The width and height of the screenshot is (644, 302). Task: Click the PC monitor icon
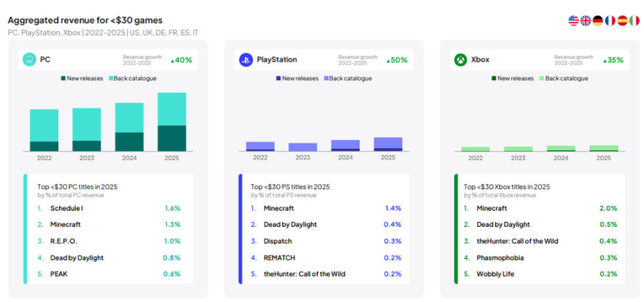[29, 60]
